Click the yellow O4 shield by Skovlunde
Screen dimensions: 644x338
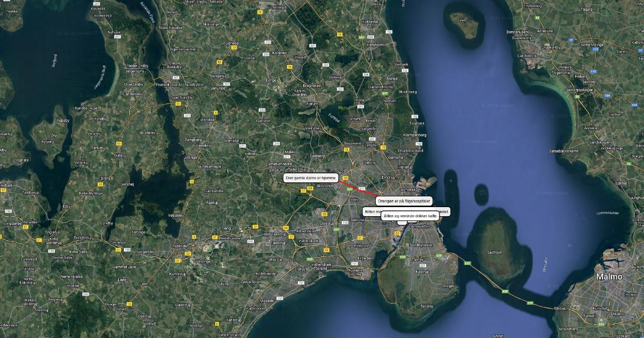[x=310, y=188]
